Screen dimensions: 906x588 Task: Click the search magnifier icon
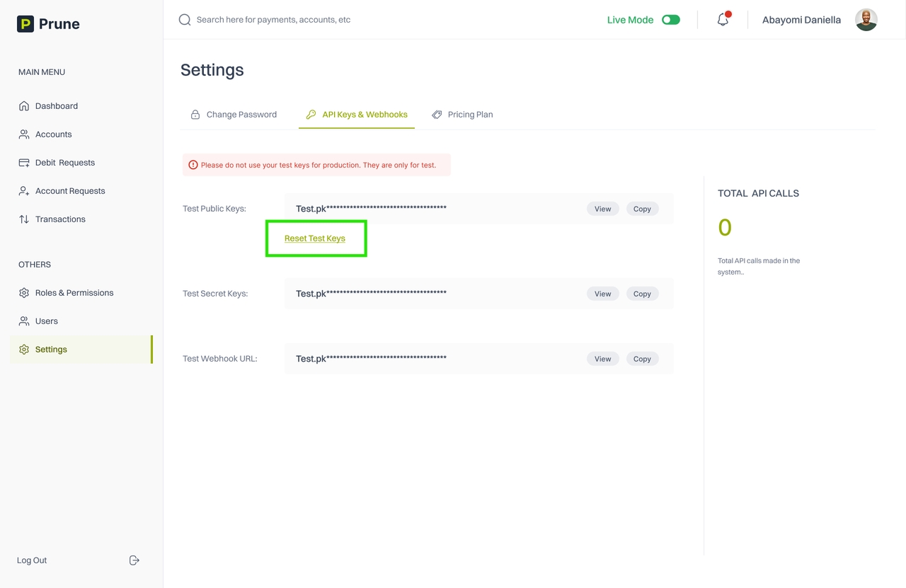pos(185,20)
